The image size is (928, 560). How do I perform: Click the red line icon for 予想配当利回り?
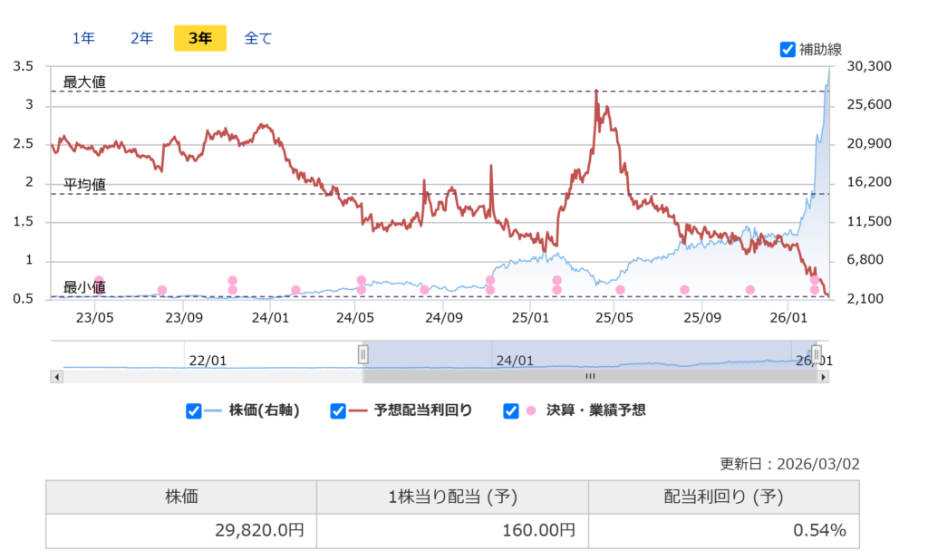coord(358,410)
